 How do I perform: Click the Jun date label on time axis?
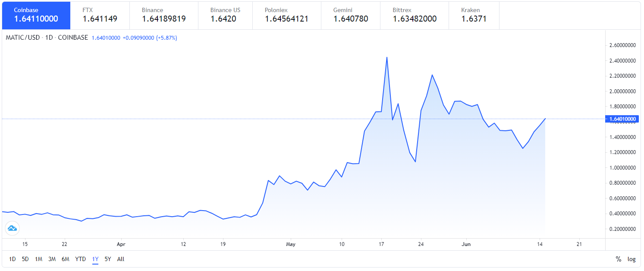pos(466,244)
